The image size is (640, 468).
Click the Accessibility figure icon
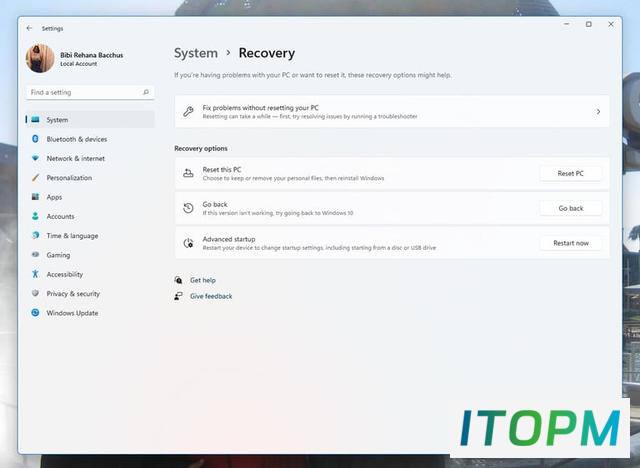point(36,274)
